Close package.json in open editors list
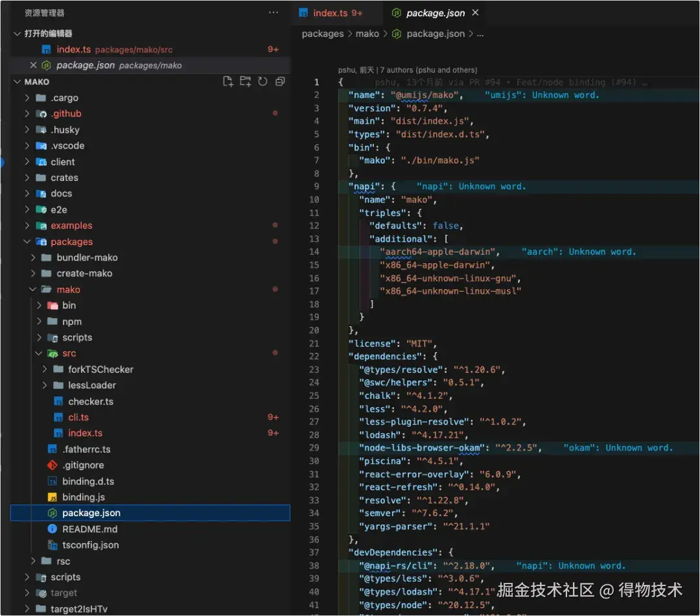 33,65
